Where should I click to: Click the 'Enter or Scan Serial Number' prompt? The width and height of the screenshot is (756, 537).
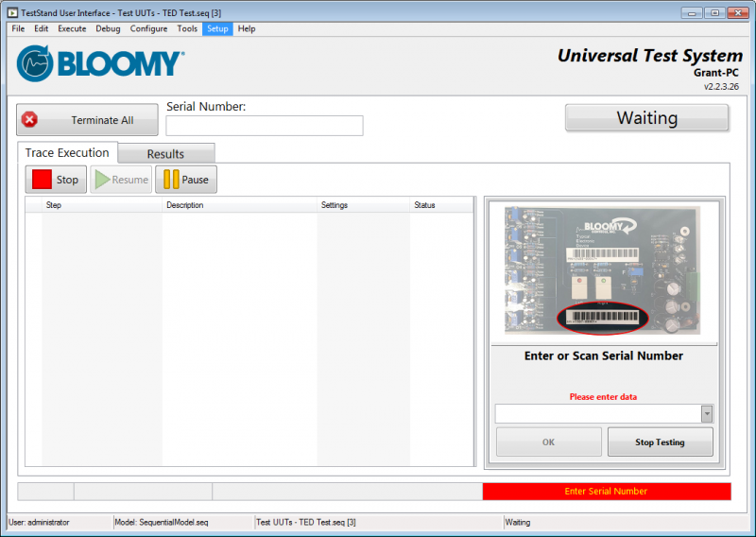coord(604,355)
